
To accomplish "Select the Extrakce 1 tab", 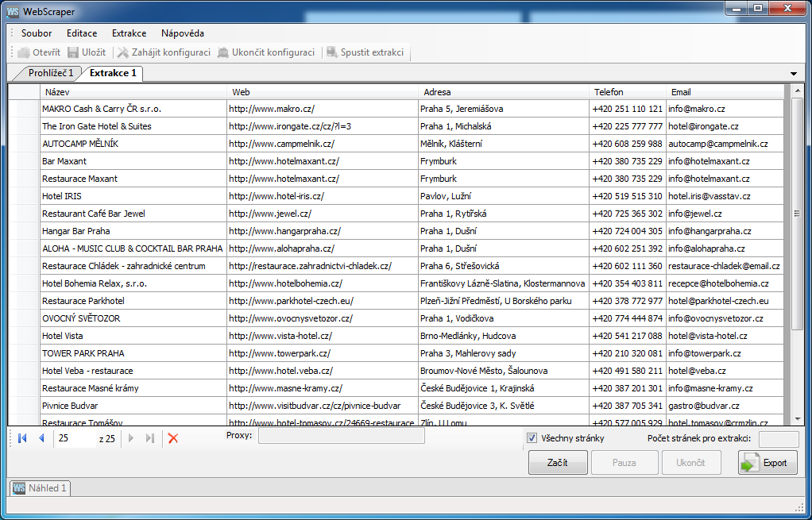I will click(x=113, y=73).
